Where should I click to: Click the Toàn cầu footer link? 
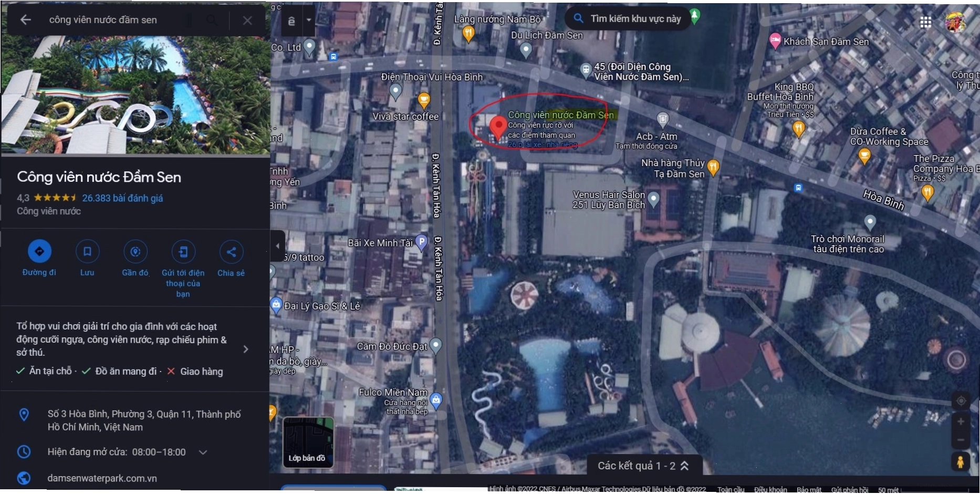pos(731,490)
